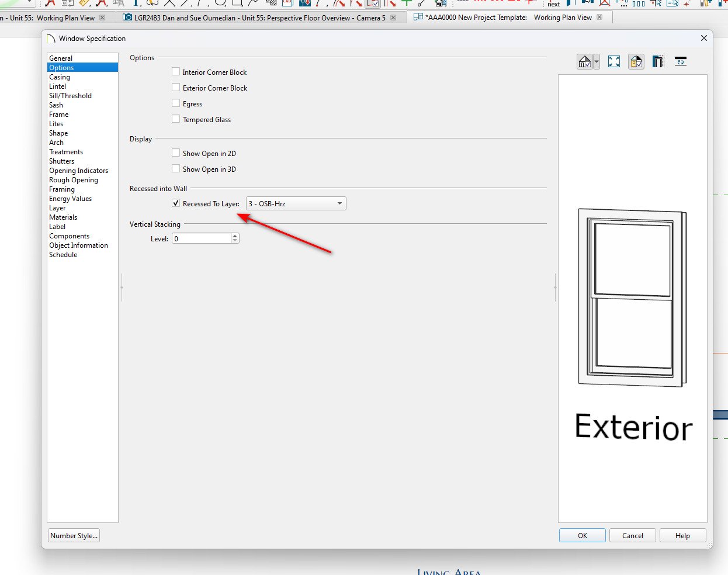
Task: Uncheck the Recessed To Layer checkbox
Action: pyautogui.click(x=176, y=203)
